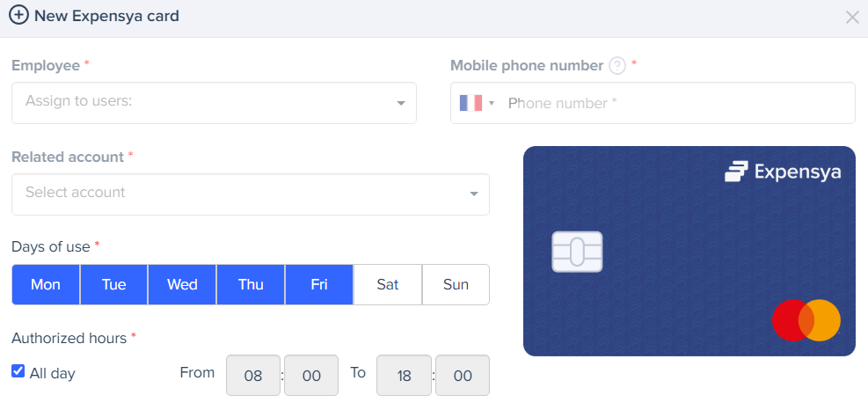This screenshot has height=410, width=868.
Task: Enable Sat in days of use
Action: 388,284
